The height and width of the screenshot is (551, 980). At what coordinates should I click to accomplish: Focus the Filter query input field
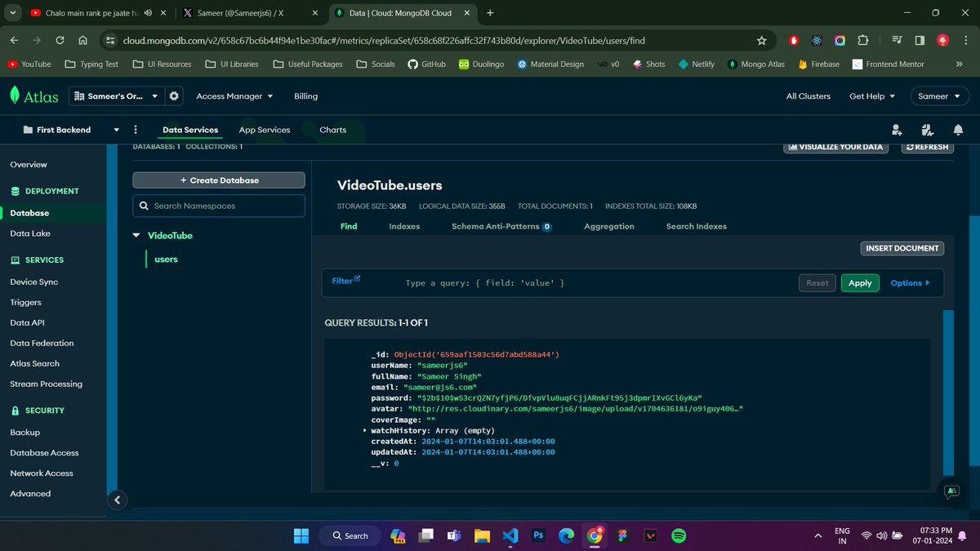[596, 283]
